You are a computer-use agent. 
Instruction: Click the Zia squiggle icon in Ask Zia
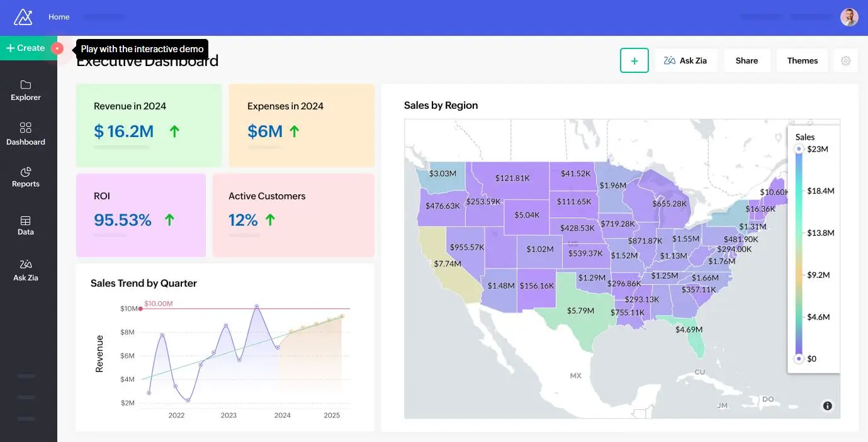[x=670, y=60]
